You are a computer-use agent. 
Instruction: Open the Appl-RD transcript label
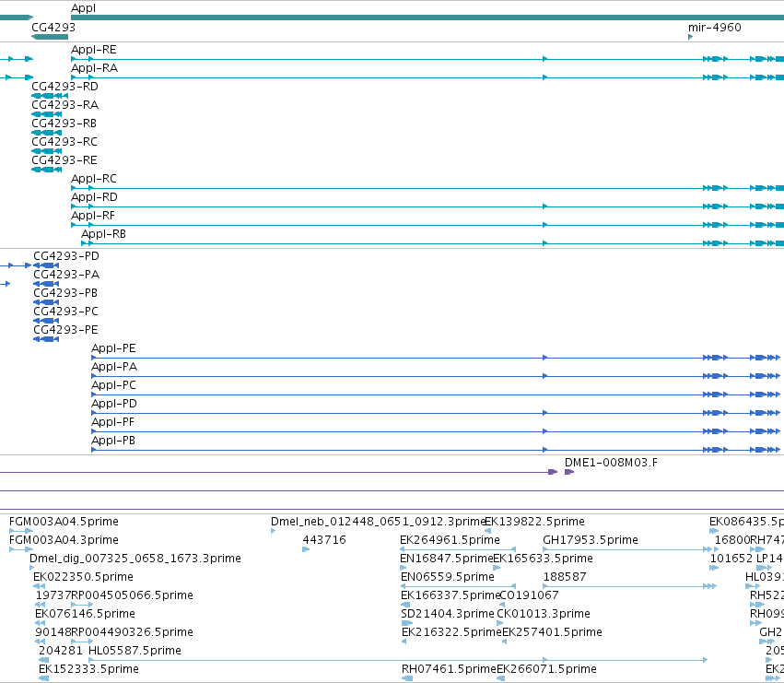95,197
